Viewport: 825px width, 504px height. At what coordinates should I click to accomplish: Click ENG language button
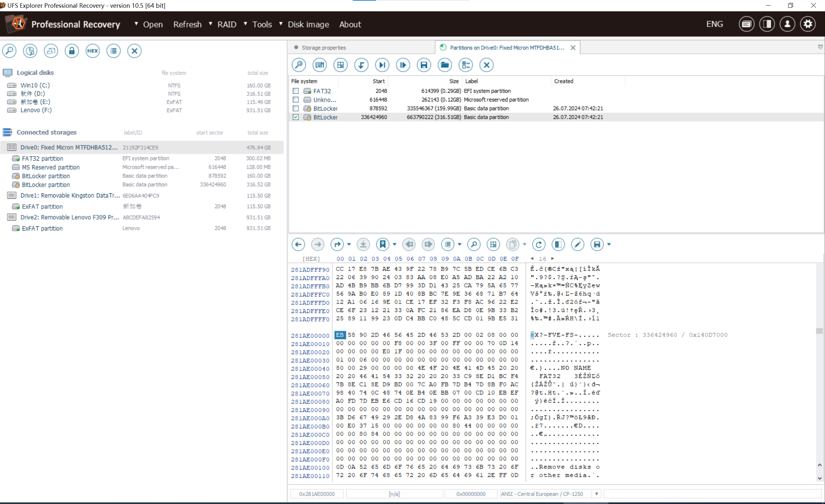click(714, 24)
